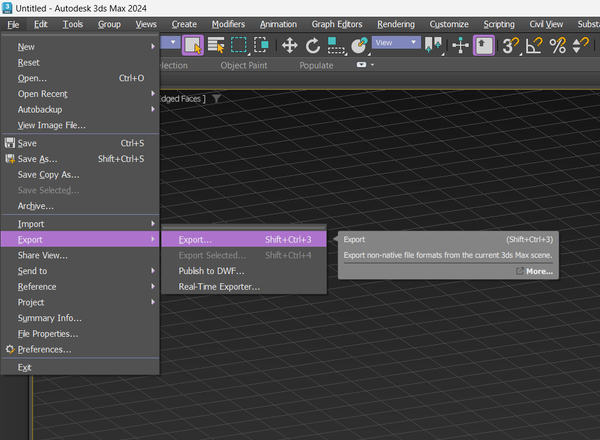Viewport: 600px width, 440px height.
Task: Click the Select and Scale tool
Action: [336, 46]
